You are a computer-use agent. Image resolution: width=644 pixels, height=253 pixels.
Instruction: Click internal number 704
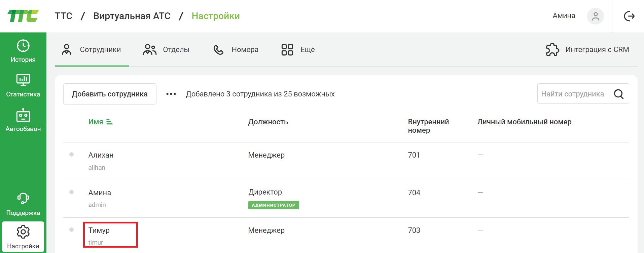(x=414, y=193)
